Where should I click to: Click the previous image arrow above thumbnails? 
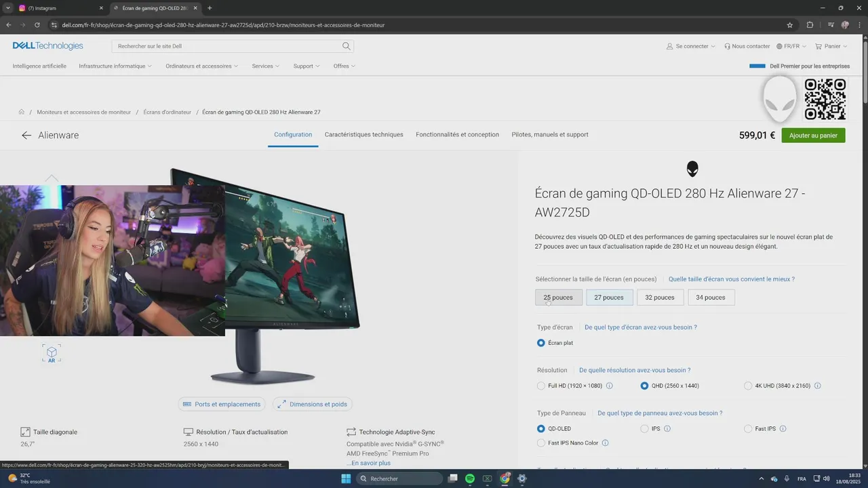pyautogui.click(x=52, y=178)
